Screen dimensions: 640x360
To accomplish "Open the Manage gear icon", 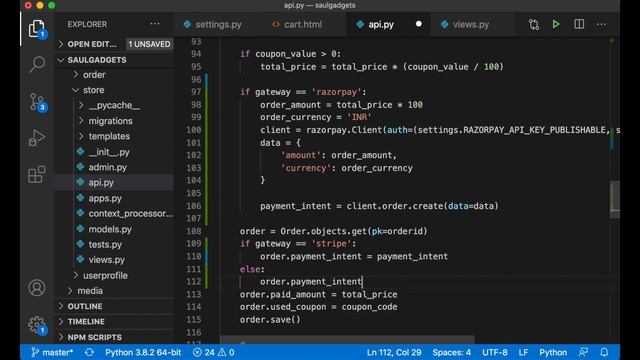I will click(x=37, y=325).
